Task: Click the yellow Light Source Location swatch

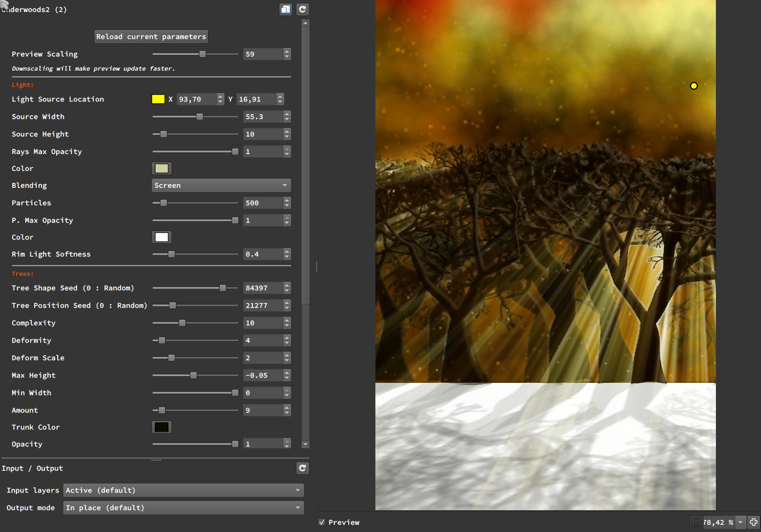Action: point(158,99)
